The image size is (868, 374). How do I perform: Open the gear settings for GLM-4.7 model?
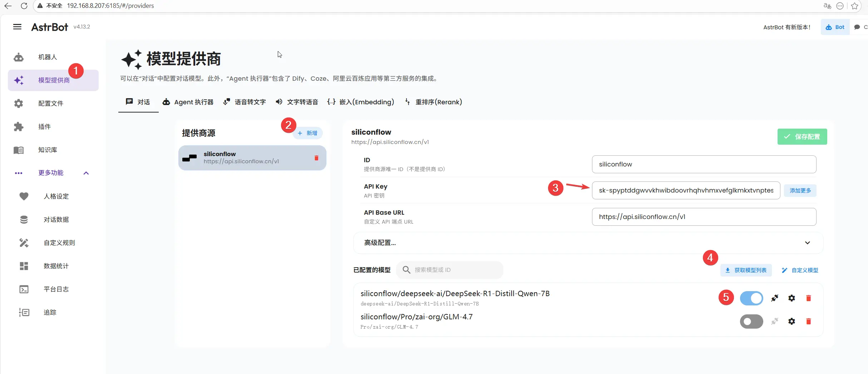pos(791,321)
